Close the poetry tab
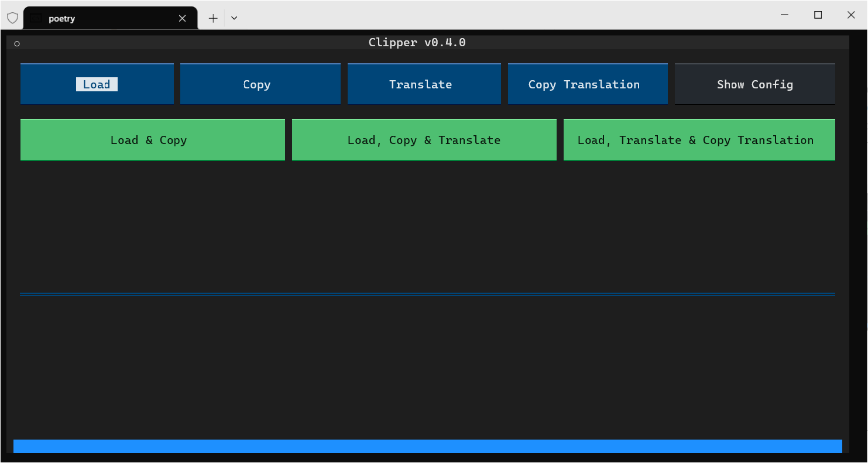 point(183,18)
